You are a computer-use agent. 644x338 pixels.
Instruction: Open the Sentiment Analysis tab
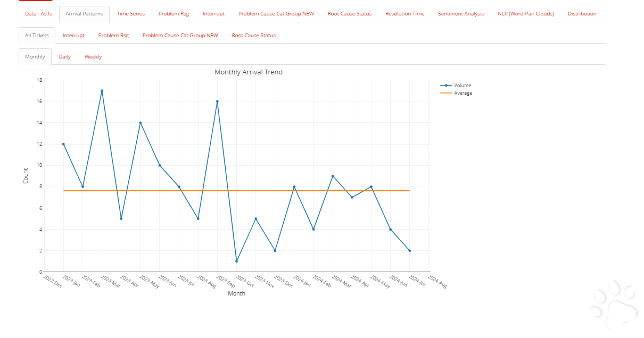pos(461,14)
